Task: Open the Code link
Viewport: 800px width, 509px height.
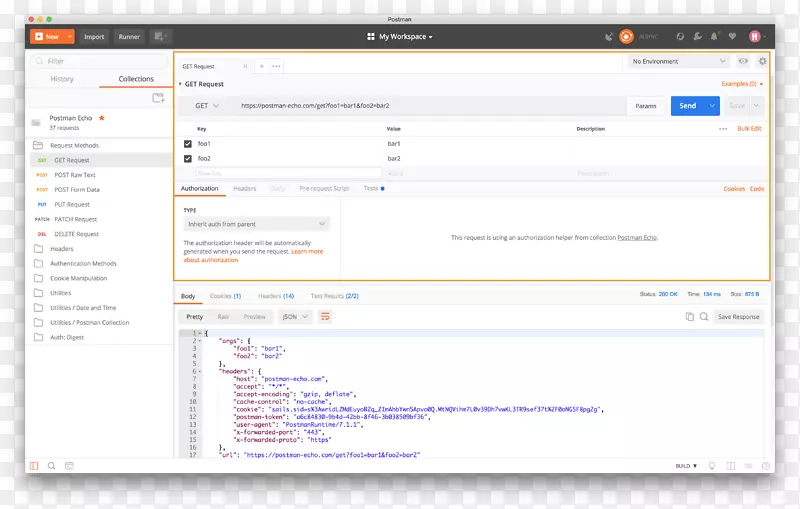Action: pos(757,189)
